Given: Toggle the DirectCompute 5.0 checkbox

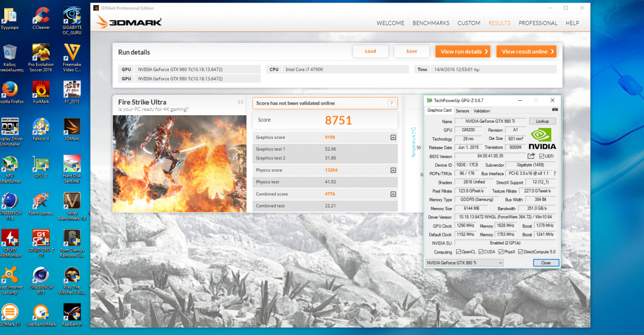Looking at the screenshot, I should [x=521, y=252].
